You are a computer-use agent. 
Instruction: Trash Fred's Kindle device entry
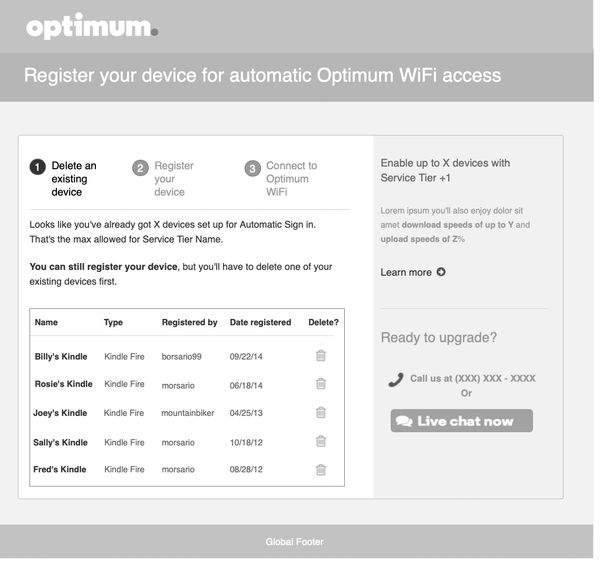point(321,469)
